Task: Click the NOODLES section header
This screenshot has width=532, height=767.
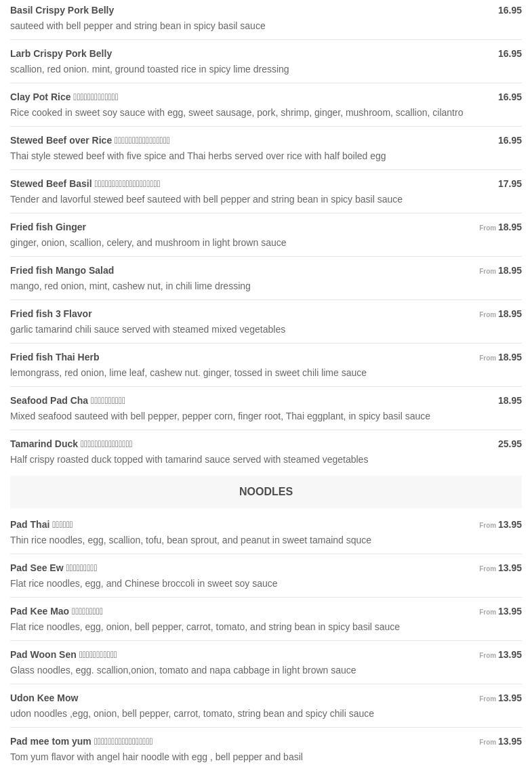Action: pyautogui.click(x=266, y=492)
